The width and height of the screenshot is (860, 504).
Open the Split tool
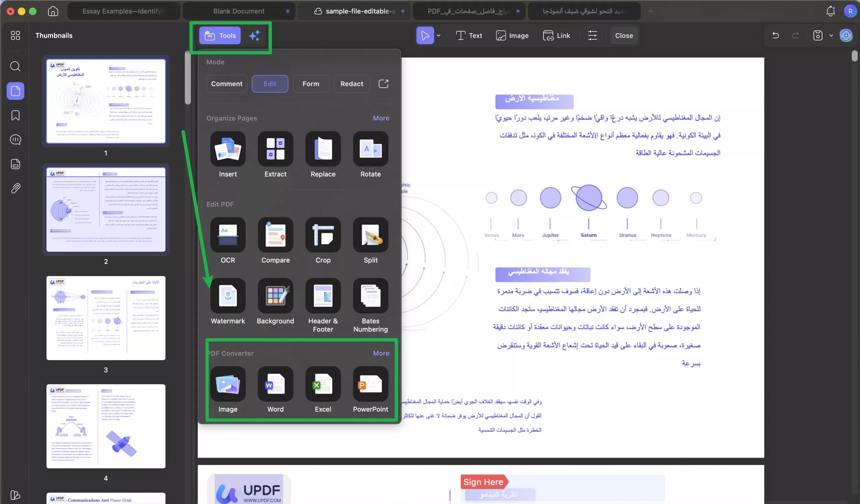pos(371,241)
